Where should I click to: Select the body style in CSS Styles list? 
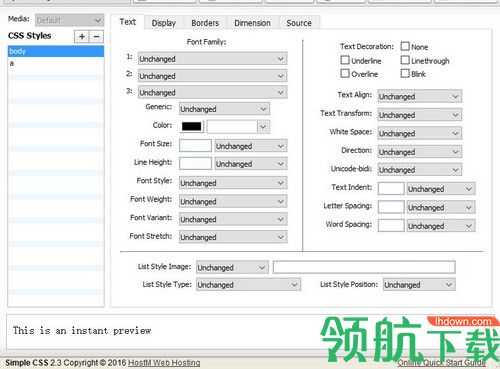tap(56, 51)
